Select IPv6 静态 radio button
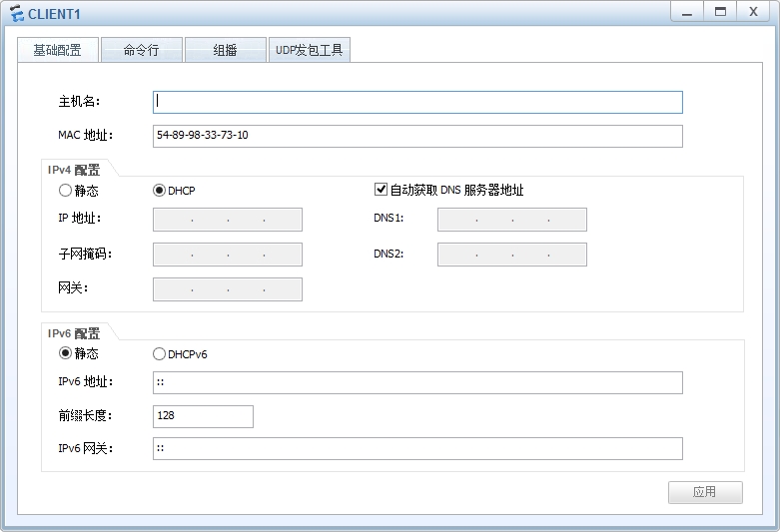Viewport: 780px width, 532px height. [65, 353]
